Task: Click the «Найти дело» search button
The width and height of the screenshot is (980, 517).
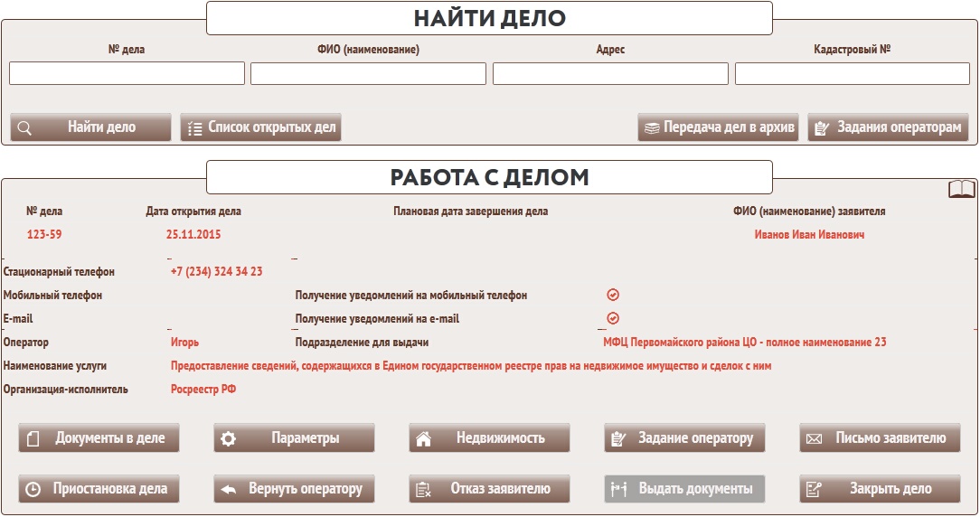Action: [x=90, y=127]
